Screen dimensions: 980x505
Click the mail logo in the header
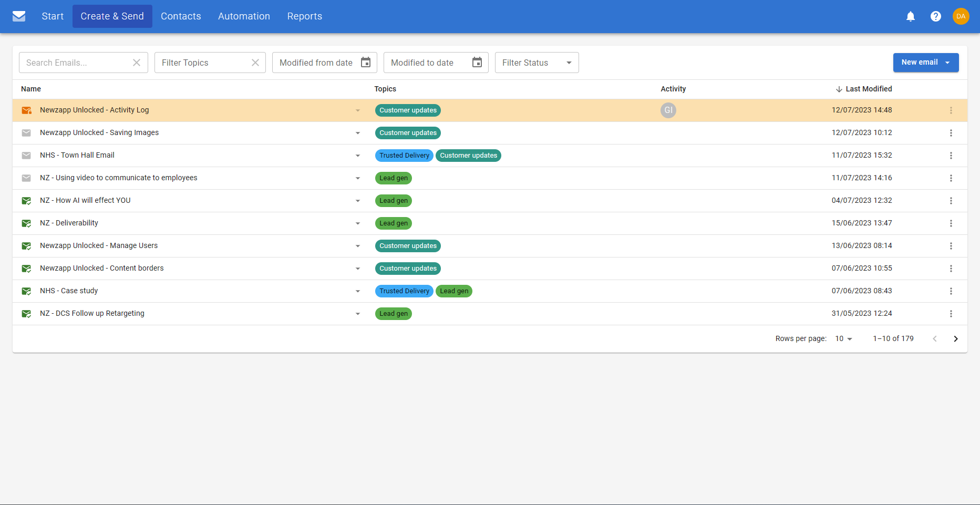coord(19,16)
